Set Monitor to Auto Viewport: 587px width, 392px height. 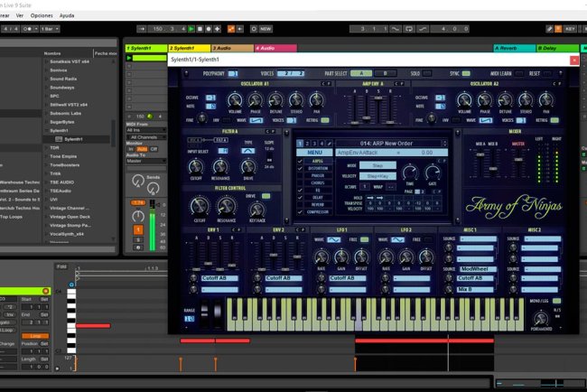pos(143,149)
